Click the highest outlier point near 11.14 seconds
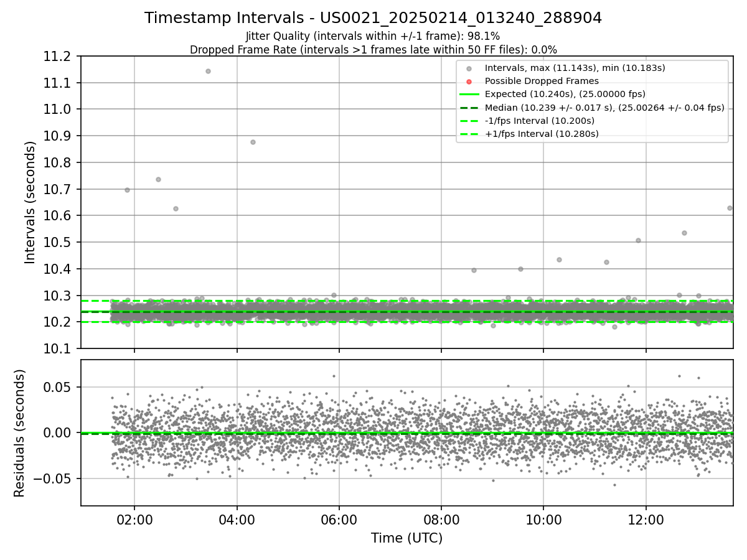This screenshot has height=560, width=747. tap(208, 71)
